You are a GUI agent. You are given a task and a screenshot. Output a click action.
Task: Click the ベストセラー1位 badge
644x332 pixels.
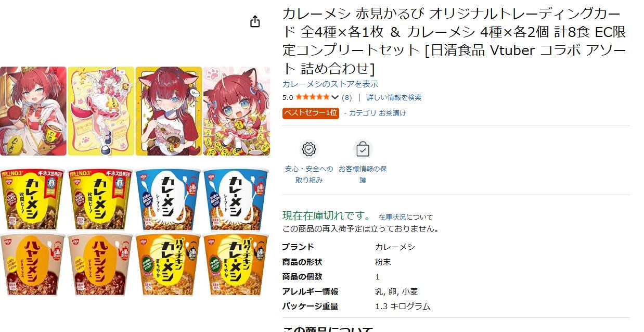click(x=311, y=113)
